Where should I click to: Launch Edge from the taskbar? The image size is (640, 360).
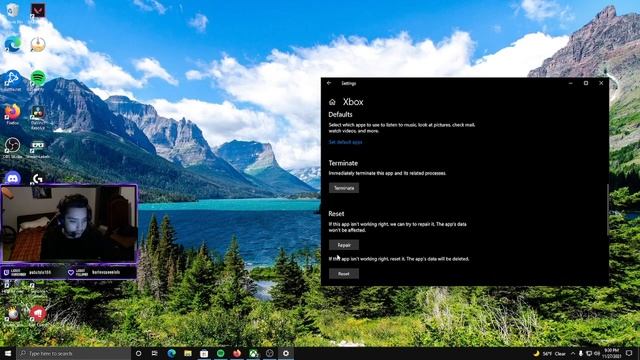(x=171, y=353)
